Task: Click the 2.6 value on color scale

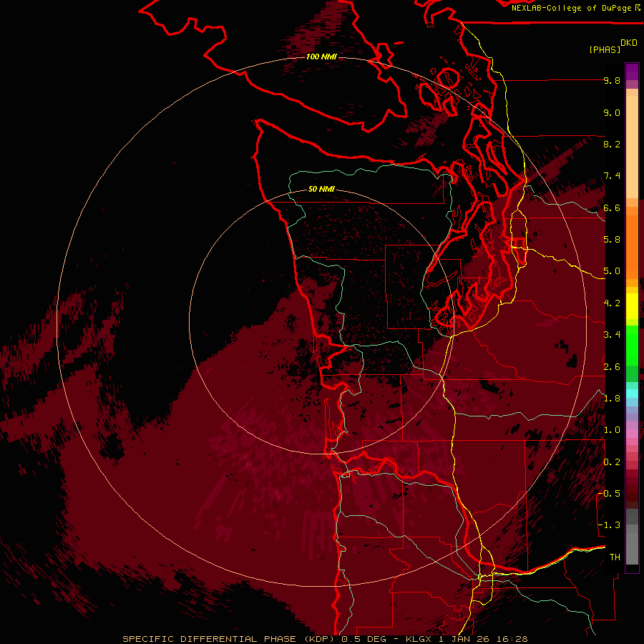Action: point(612,366)
